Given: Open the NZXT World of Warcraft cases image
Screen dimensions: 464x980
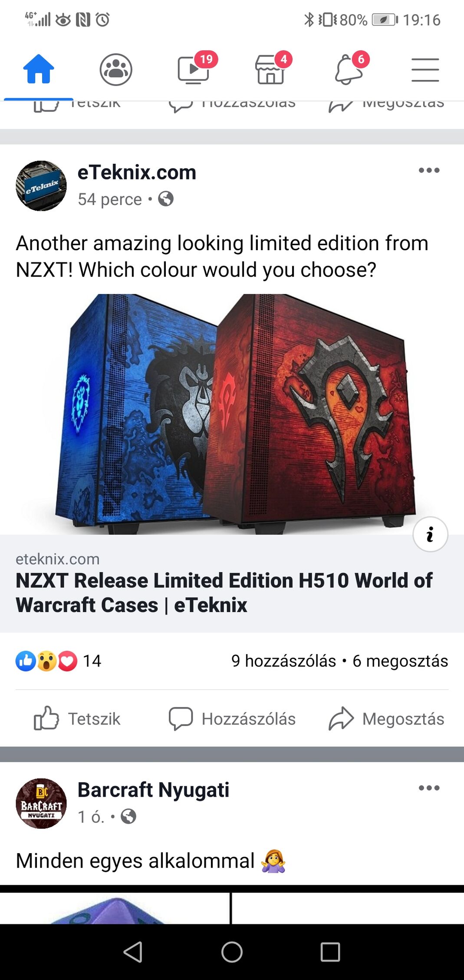Looking at the screenshot, I should point(232,414).
